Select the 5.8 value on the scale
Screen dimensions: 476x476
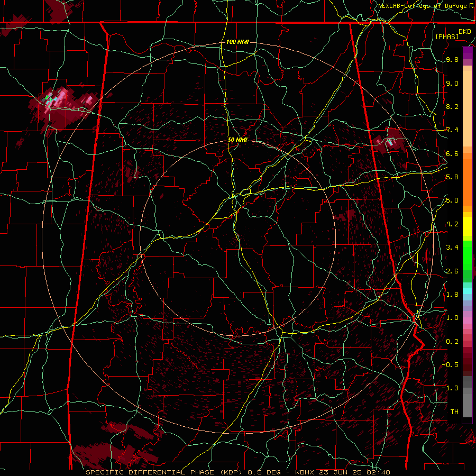(452, 177)
